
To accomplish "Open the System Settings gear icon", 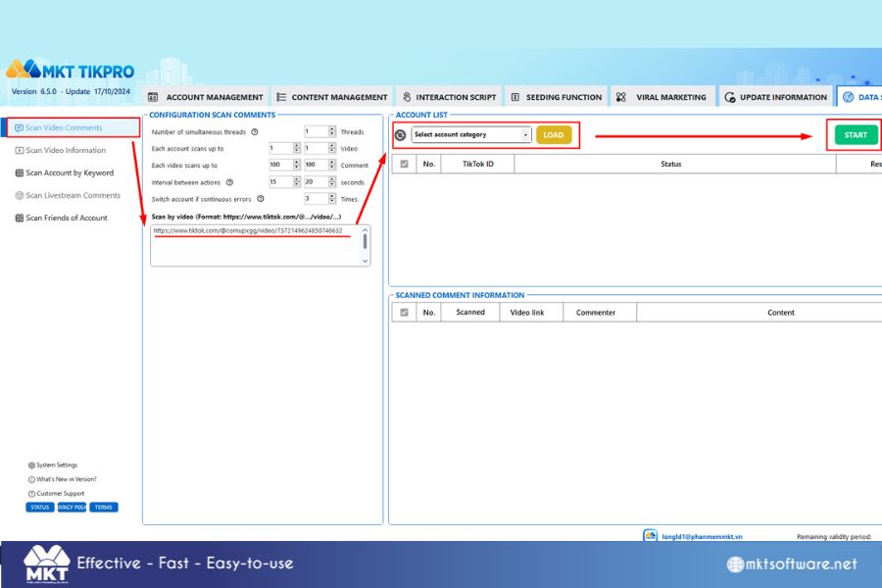I will pyautogui.click(x=31, y=465).
